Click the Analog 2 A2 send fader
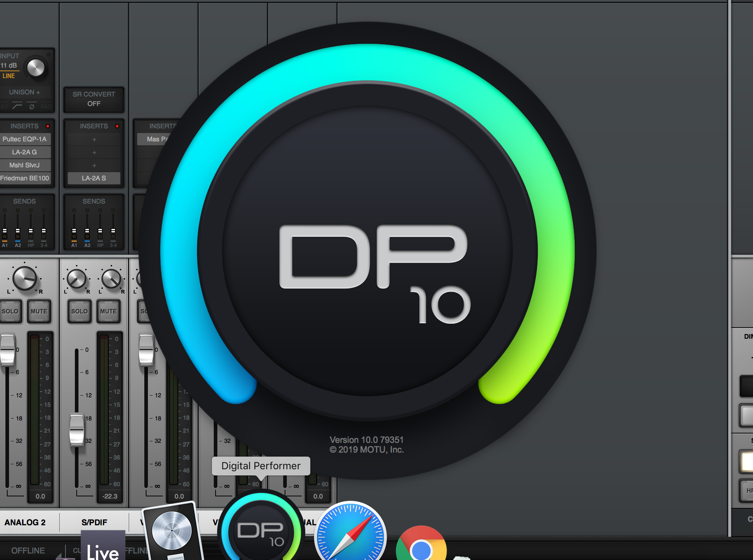Image resolution: width=753 pixels, height=560 pixels. click(18, 231)
